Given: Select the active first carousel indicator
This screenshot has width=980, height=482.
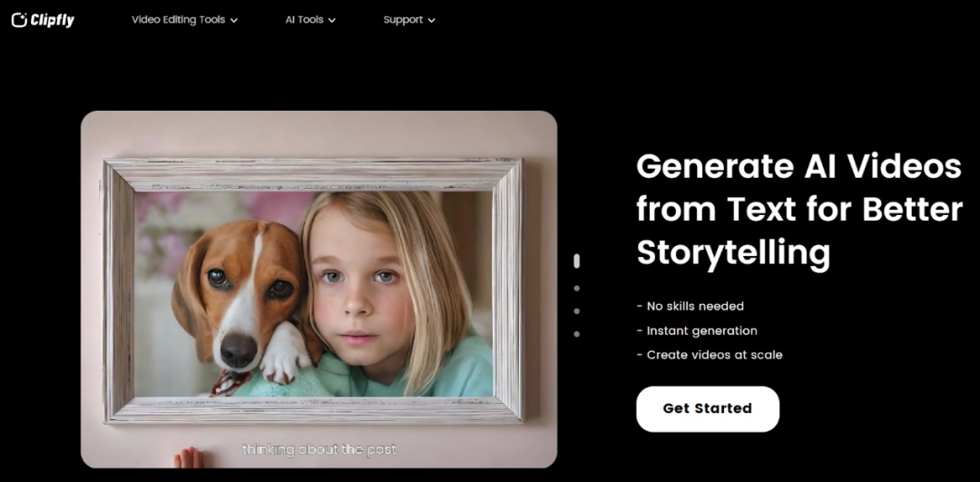Looking at the screenshot, I should [x=576, y=261].
